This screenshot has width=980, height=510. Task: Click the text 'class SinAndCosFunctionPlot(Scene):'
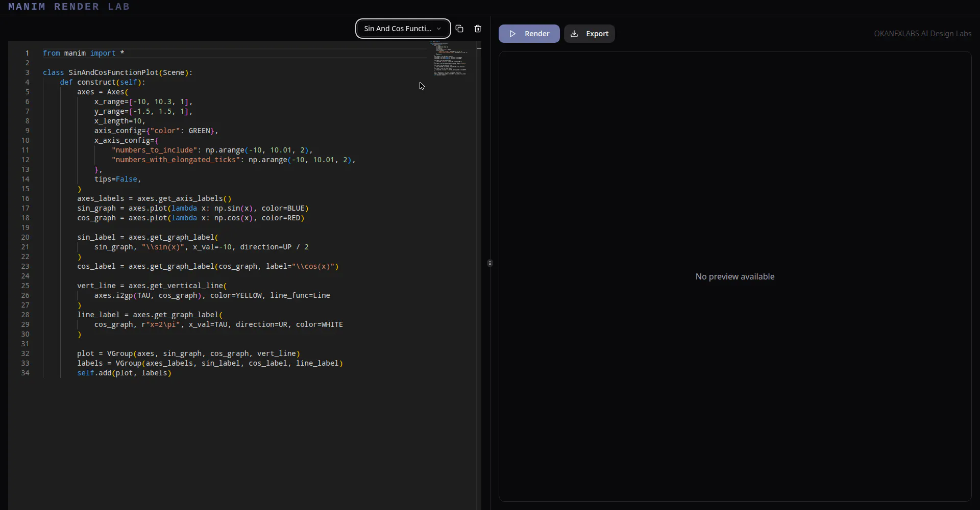[x=117, y=72]
